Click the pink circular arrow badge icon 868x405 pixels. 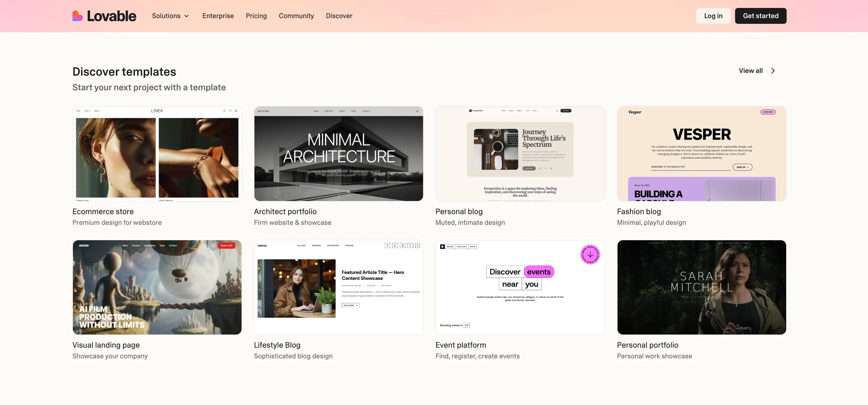tap(590, 255)
